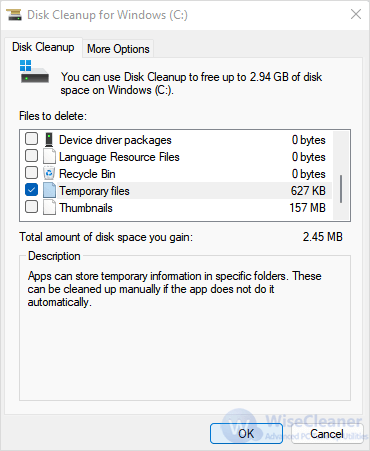
Task: Click the Recycle Bin icon in the list
Action: (x=49, y=174)
